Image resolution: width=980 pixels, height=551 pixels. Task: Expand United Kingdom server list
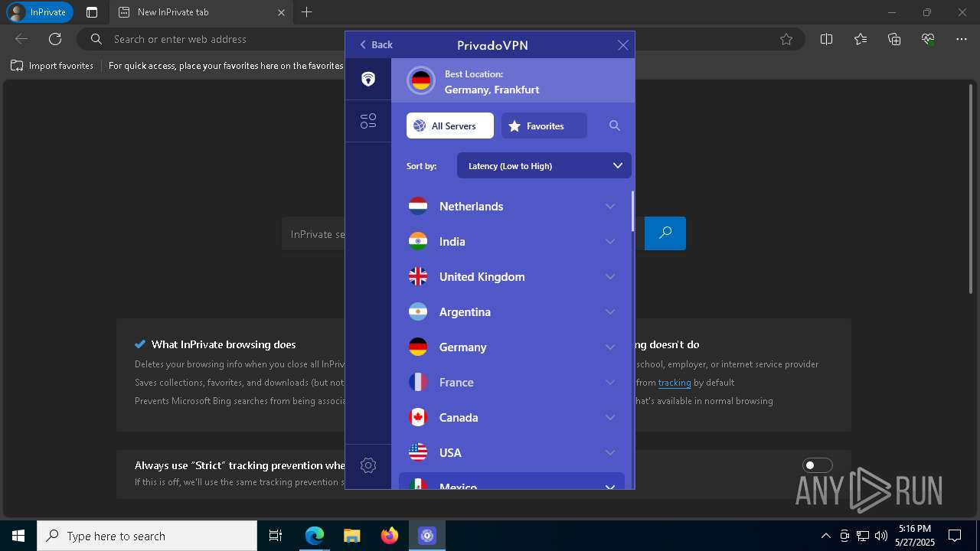click(610, 276)
